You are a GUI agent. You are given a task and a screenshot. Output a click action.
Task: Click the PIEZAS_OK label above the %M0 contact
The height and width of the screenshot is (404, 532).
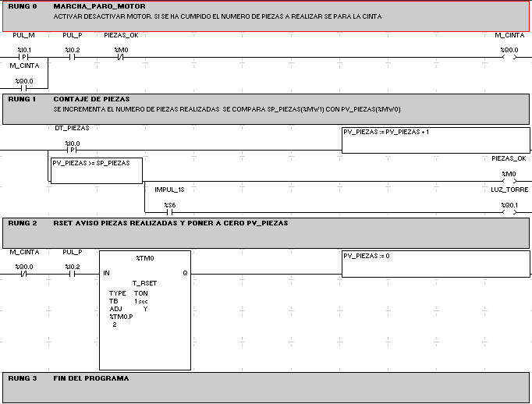pyautogui.click(x=121, y=35)
